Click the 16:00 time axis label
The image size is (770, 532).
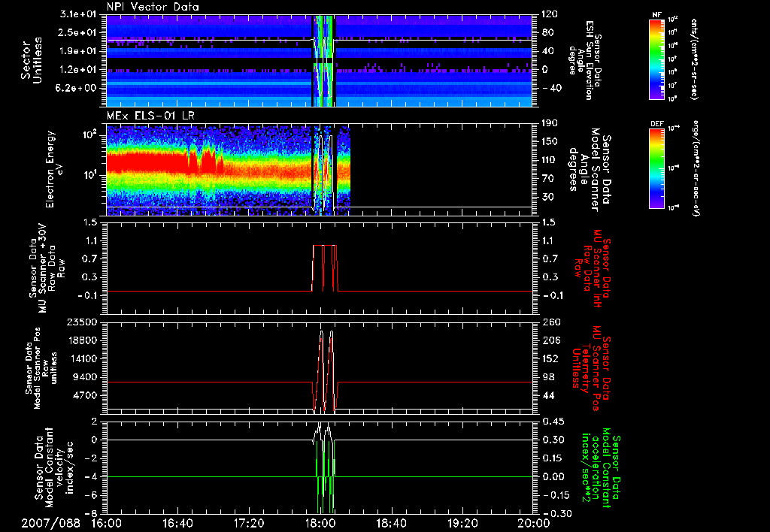(107, 523)
